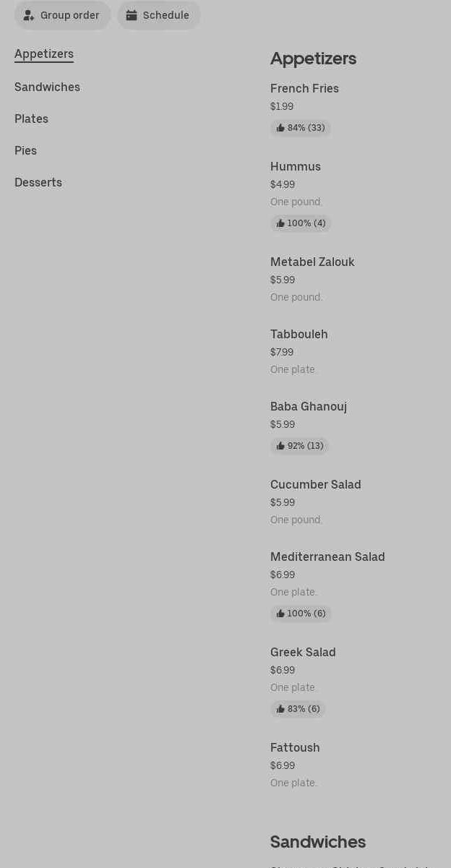Viewport: 451px width, 868px height.
Task: Switch to the Pies category
Action: pos(25,151)
